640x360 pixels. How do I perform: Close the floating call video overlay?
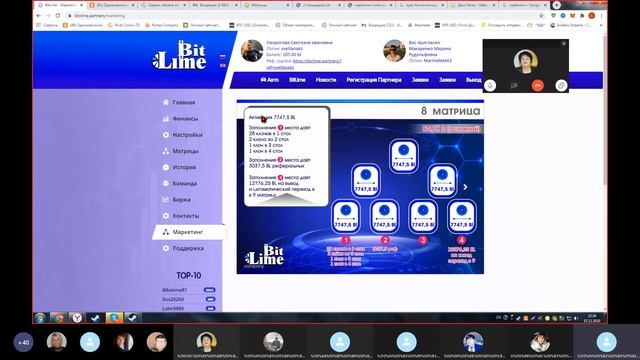pos(564,43)
